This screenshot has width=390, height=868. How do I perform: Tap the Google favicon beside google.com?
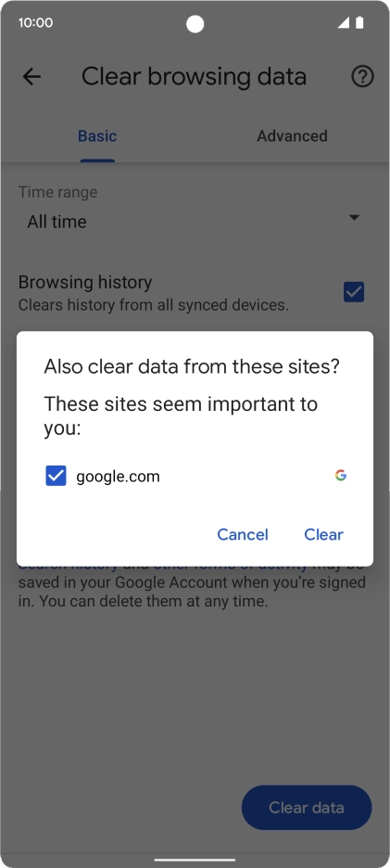(341, 475)
